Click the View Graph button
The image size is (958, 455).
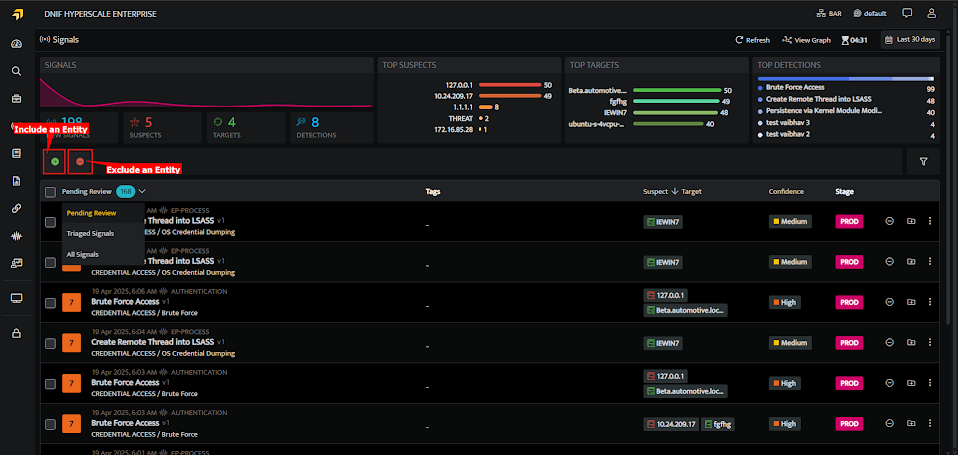click(806, 40)
